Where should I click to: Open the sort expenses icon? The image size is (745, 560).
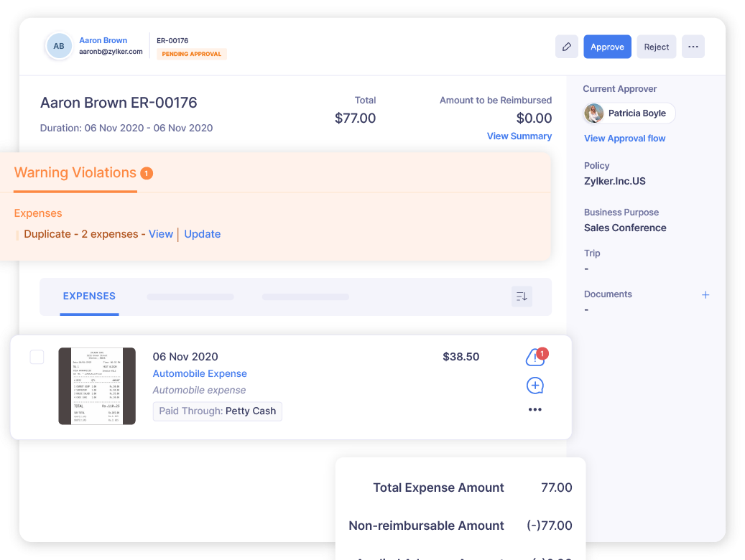(522, 297)
